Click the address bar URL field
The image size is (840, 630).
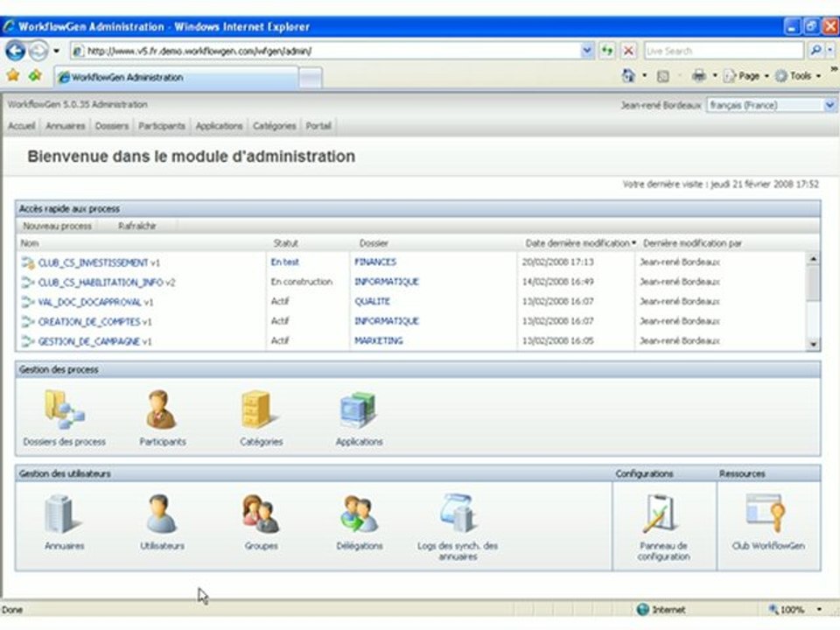pos(325,51)
